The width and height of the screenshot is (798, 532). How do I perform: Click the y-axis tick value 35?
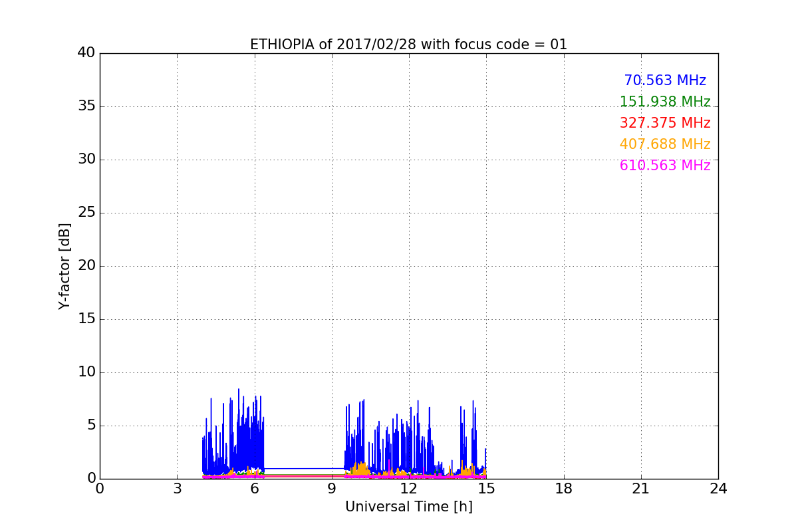tap(86, 106)
